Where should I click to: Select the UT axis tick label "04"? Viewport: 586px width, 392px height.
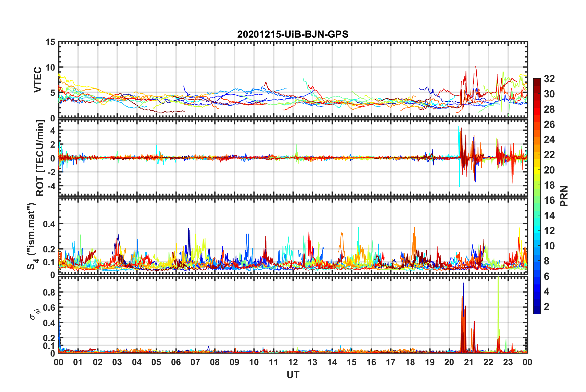[137, 362]
